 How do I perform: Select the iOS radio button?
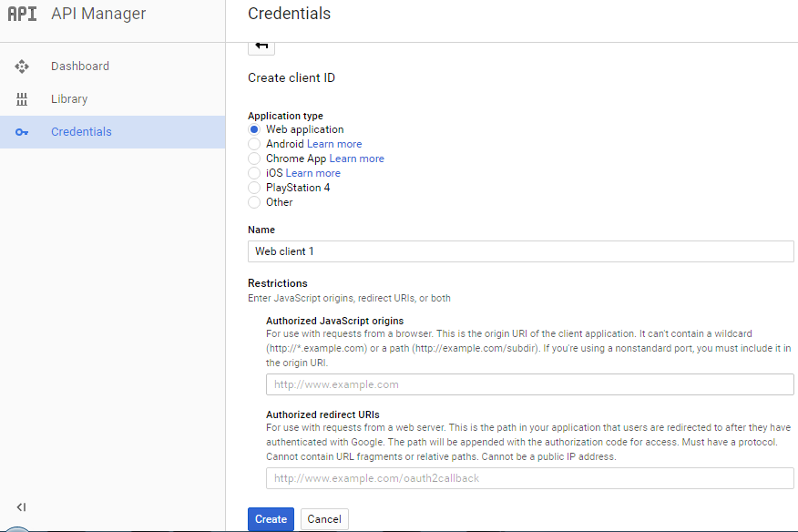tap(254, 173)
